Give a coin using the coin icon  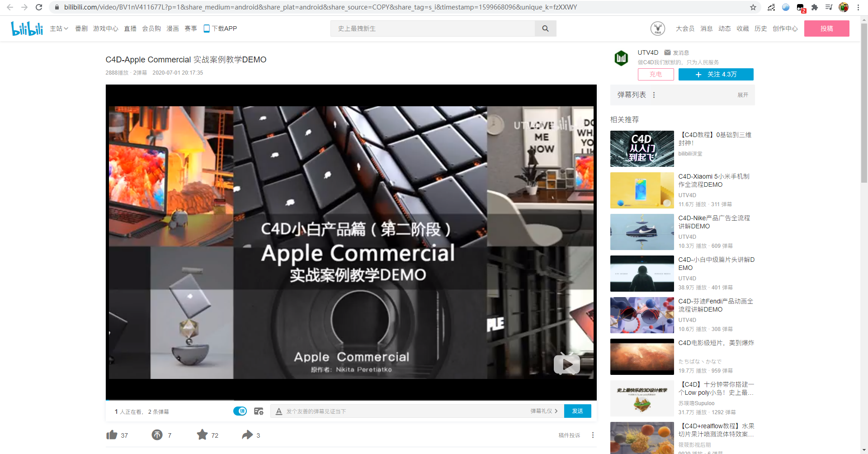tap(157, 435)
